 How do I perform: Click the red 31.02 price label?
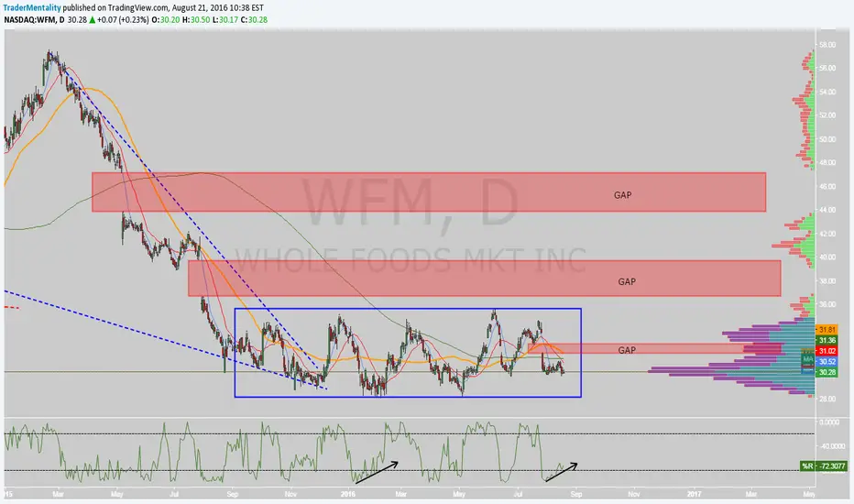point(827,352)
